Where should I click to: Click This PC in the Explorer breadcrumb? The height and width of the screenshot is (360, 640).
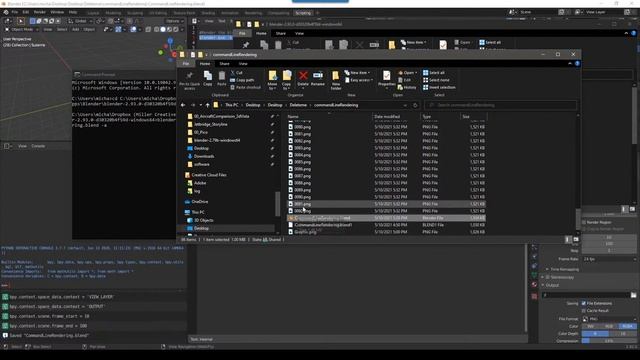tap(231, 105)
